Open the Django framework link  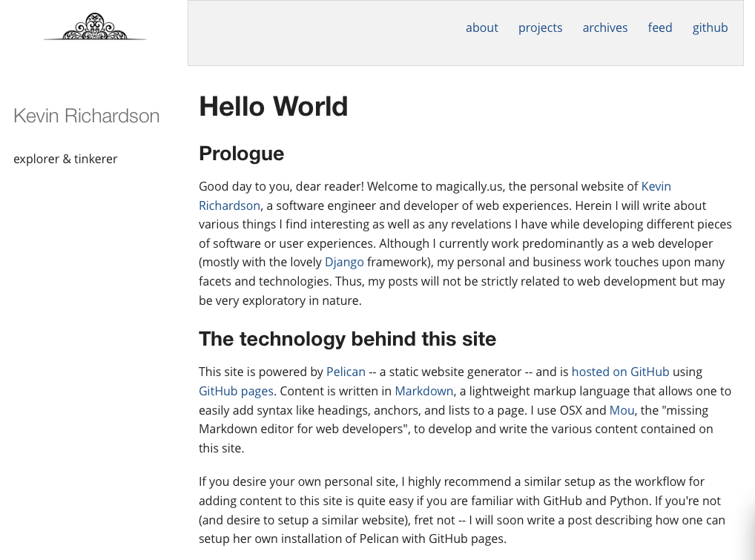344,262
